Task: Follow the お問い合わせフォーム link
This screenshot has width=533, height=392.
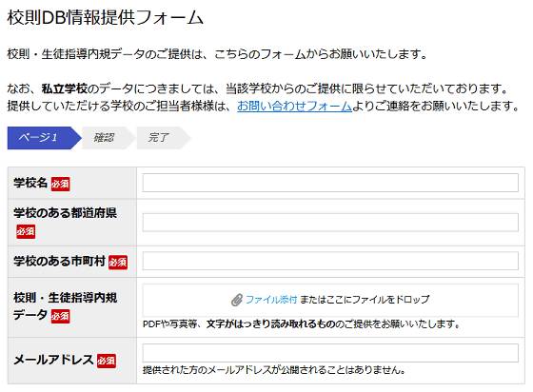Action: pyautogui.click(x=294, y=106)
